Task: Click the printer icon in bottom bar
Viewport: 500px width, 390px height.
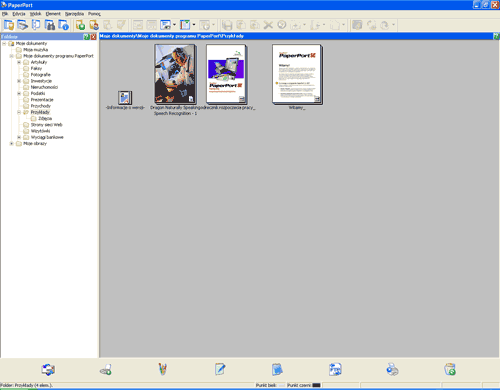Action: (x=392, y=369)
